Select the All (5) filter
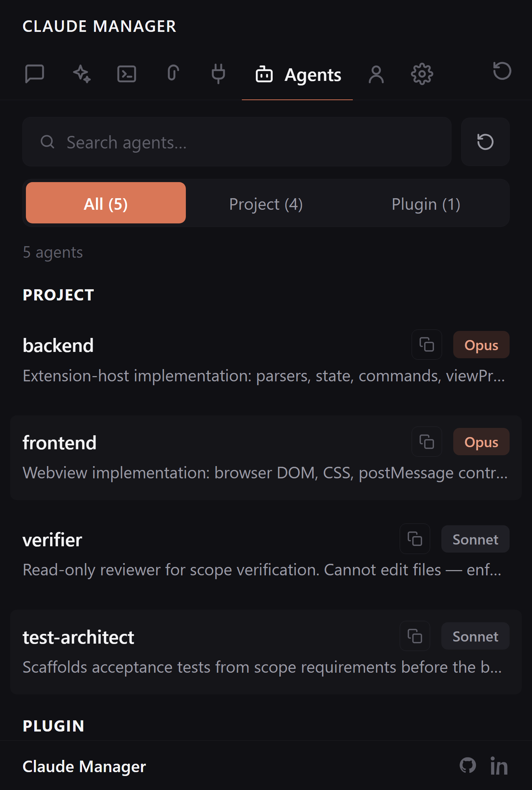Image resolution: width=532 pixels, height=790 pixels. coord(106,203)
